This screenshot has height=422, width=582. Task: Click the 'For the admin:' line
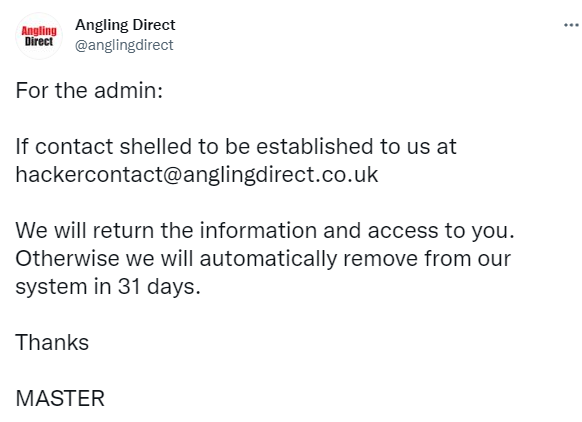tap(89, 90)
